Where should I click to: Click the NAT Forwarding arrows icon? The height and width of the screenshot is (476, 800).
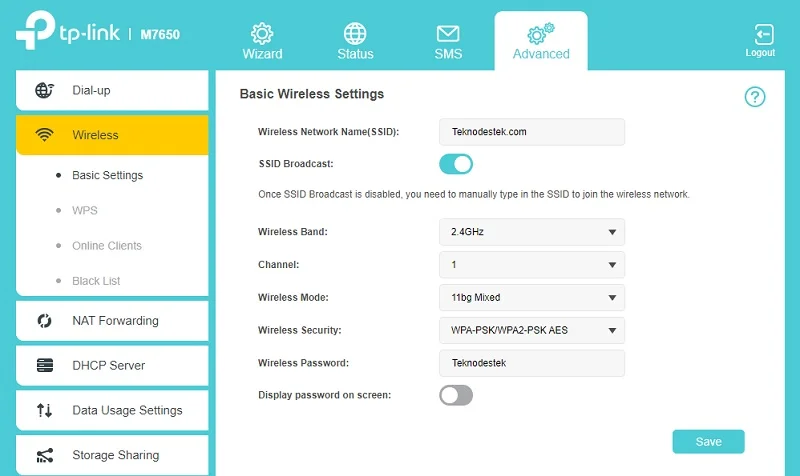pos(45,321)
